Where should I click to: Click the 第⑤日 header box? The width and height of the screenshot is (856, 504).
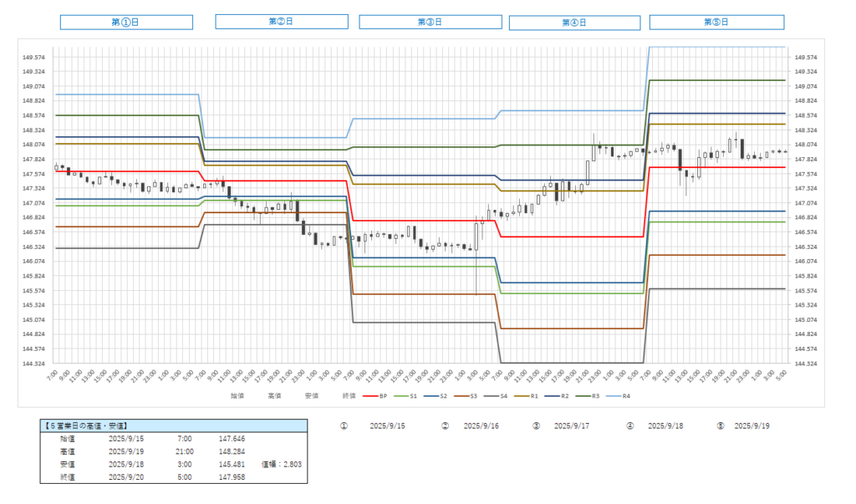tap(716, 22)
